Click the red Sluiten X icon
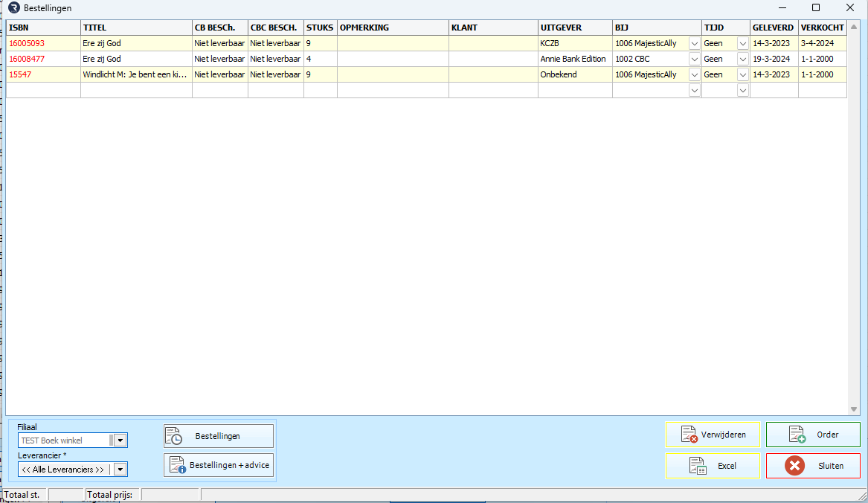 [x=794, y=466]
